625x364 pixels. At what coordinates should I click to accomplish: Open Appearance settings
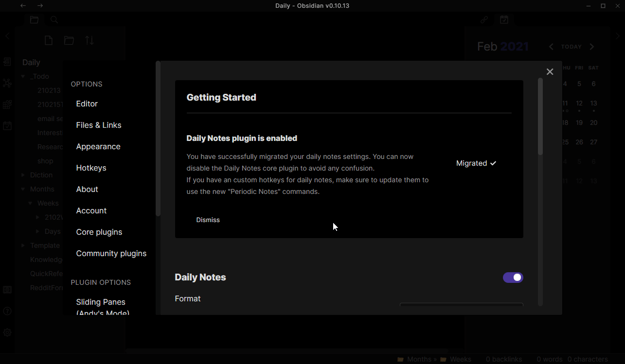(98, 146)
